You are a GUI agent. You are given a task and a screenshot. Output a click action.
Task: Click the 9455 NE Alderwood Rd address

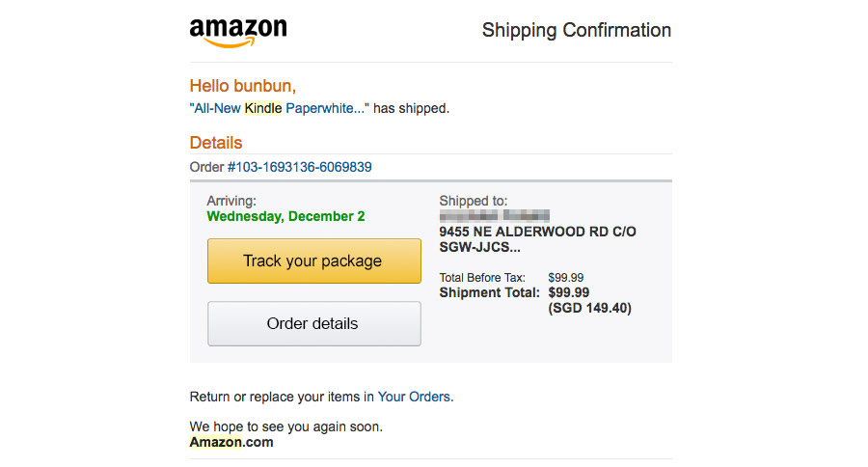pos(537,232)
